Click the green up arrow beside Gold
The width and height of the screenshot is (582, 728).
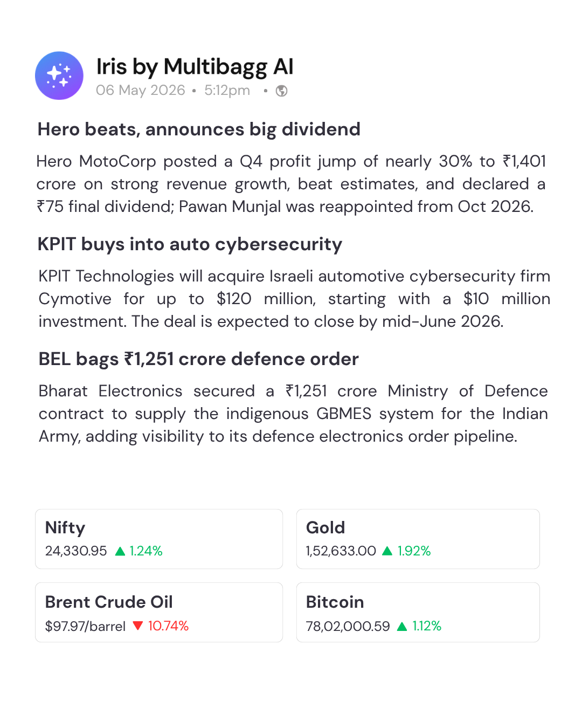pyautogui.click(x=387, y=551)
